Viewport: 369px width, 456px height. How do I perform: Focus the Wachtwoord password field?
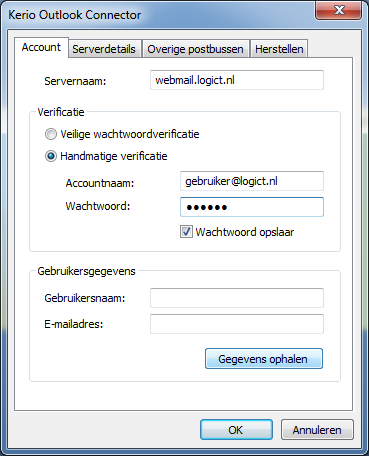tap(252, 207)
